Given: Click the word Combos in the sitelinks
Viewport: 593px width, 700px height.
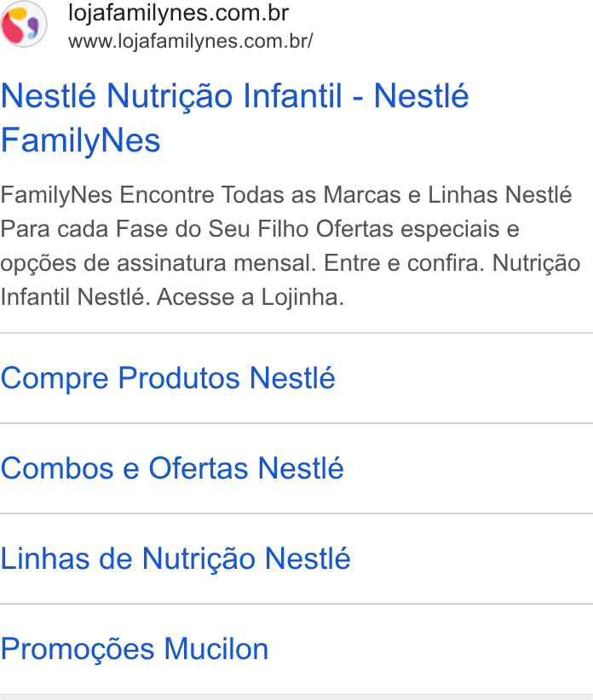Looking at the screenshot, I should (x=57, y=468).
